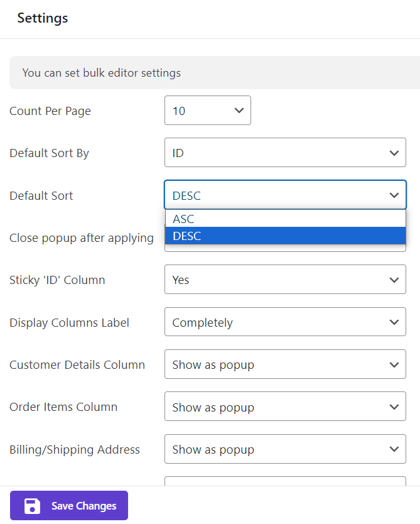The height and width of the screenshot is (524, 420).
Task: Open the Billing/Shipping Address dropdown
Action: click(x=285, y=449)
